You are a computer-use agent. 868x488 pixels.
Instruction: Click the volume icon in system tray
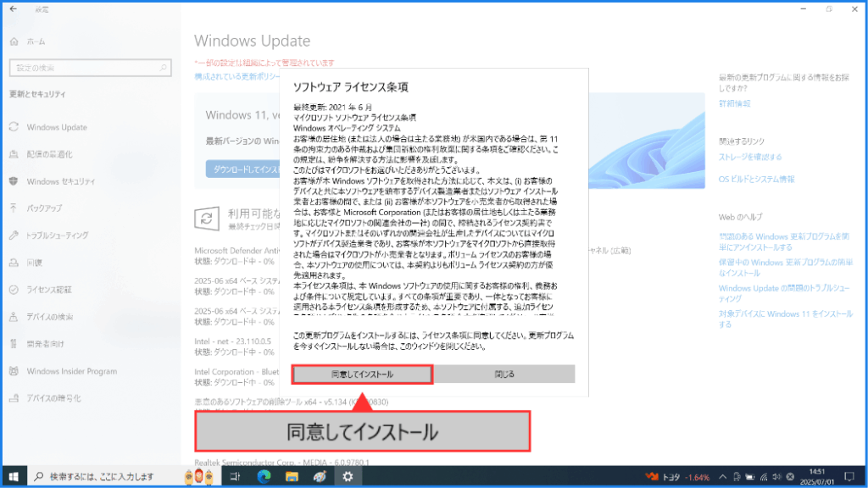click(776, 477)
